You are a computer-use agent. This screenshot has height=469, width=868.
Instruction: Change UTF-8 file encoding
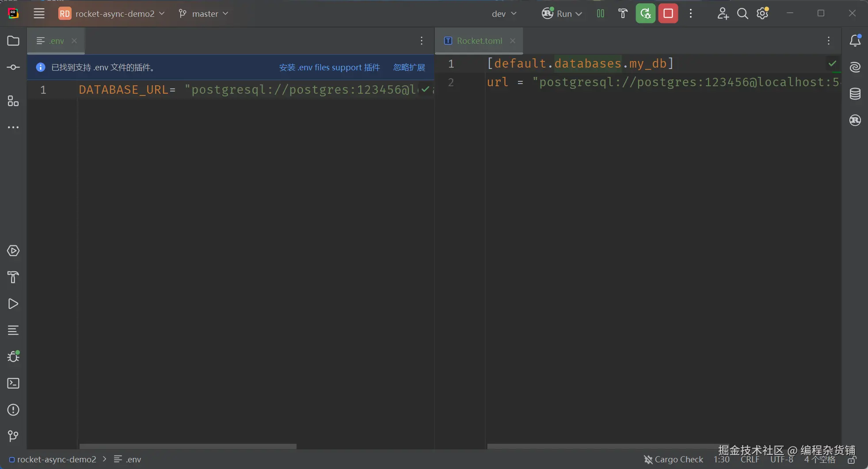coord(782,460)
